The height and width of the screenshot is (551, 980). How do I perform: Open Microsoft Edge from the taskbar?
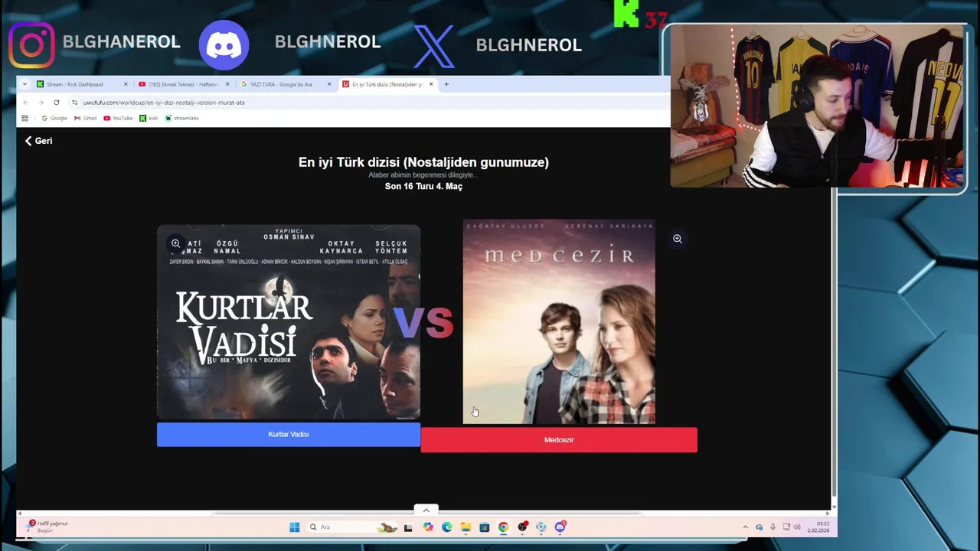coord(446,527)
